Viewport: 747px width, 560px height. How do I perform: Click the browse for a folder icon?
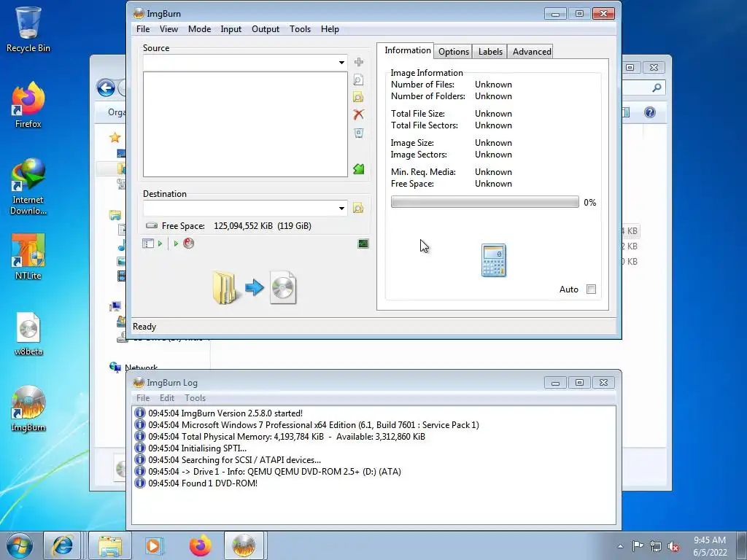[358, 97]
